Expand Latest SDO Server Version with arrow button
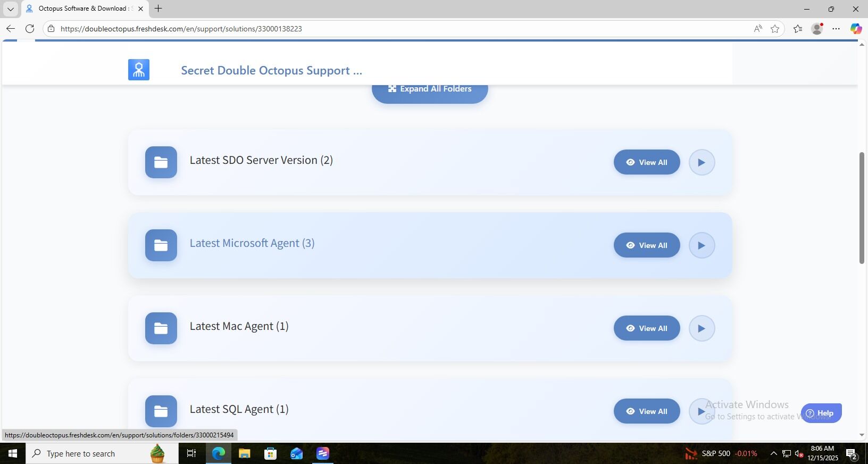 [702, 162]
